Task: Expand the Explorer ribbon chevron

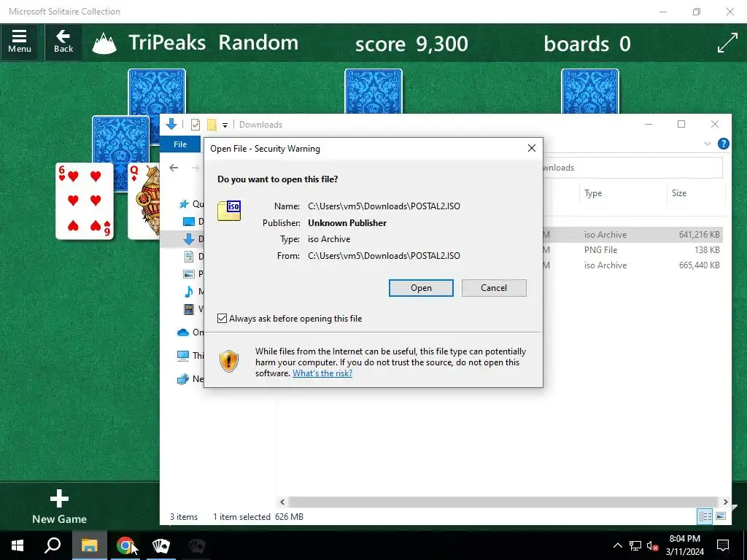Action: click(708, 144)
